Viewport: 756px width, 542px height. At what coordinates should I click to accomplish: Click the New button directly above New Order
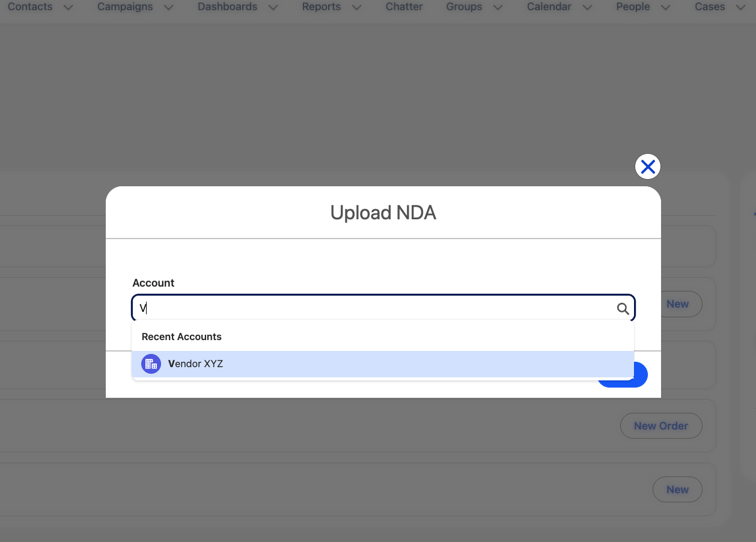coord(677,304)
